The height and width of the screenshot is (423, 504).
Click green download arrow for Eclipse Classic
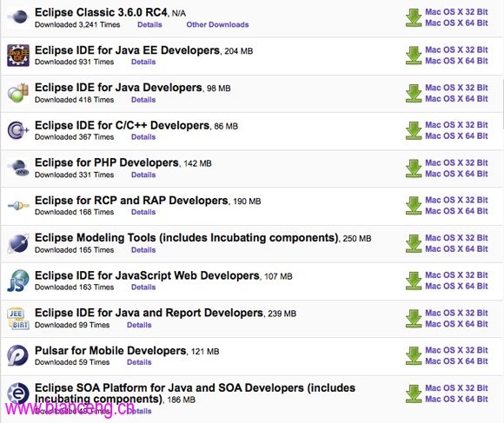[414, 18]
